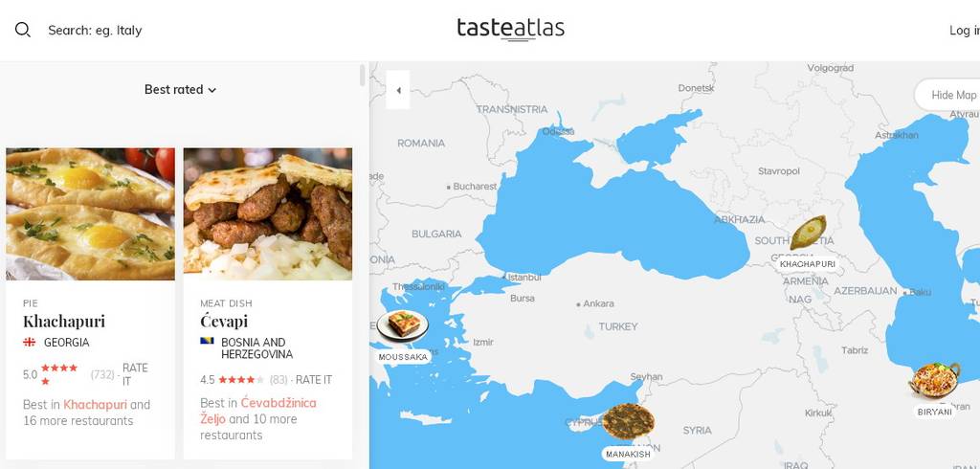Open the Khachapuri dish photo
Screen dimensions: 980x469
pos(91,213)
